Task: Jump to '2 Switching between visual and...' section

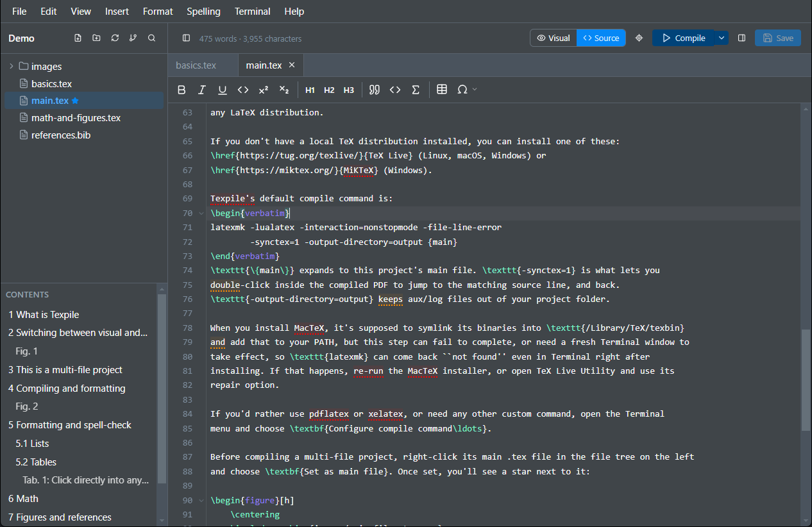Action: (78, 333)
